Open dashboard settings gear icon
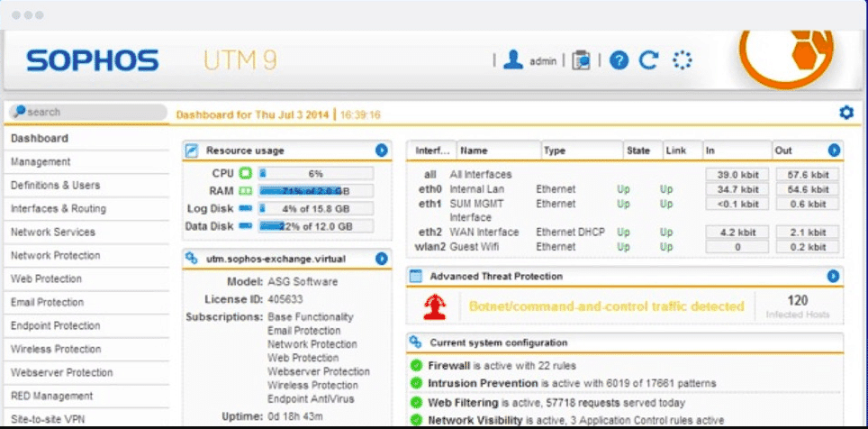Image resolution: width=868 pixels, height=429 pixels. click(846, 113)
